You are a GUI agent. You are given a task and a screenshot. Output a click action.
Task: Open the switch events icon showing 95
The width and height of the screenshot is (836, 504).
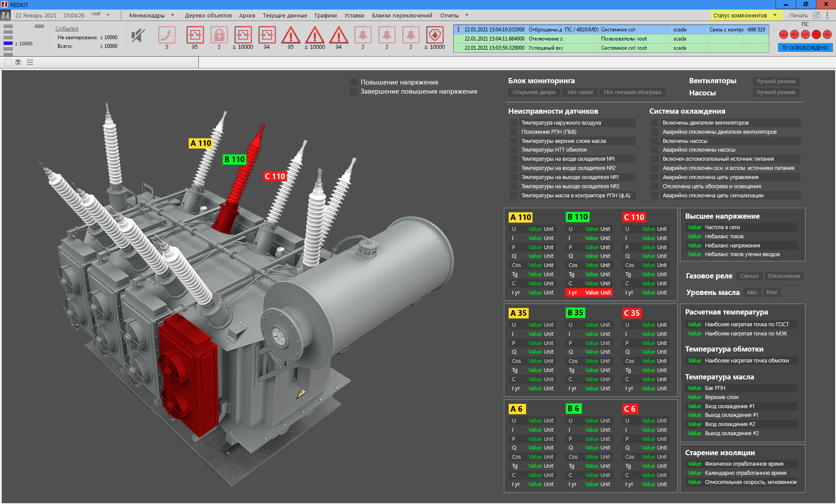195,35
